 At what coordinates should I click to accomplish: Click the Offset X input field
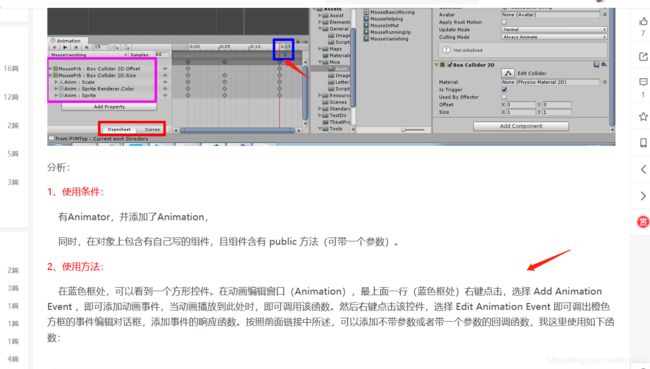pyautogui.click(x=521, y=104)
